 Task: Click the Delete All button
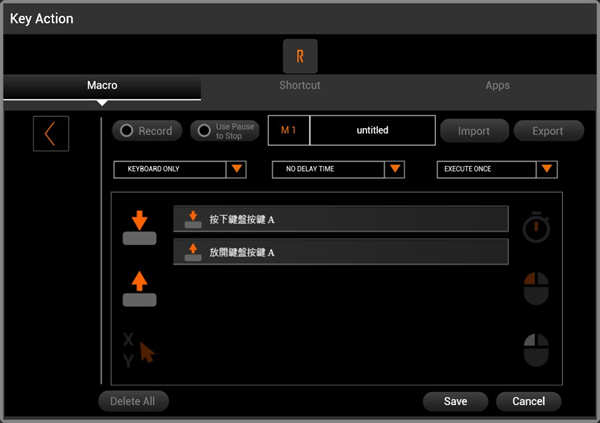click(x=133, y=401)
